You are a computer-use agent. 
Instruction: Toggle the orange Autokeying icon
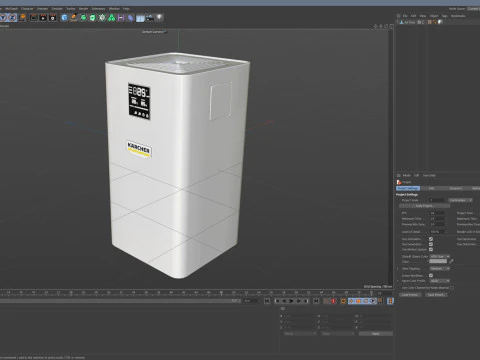343,301
